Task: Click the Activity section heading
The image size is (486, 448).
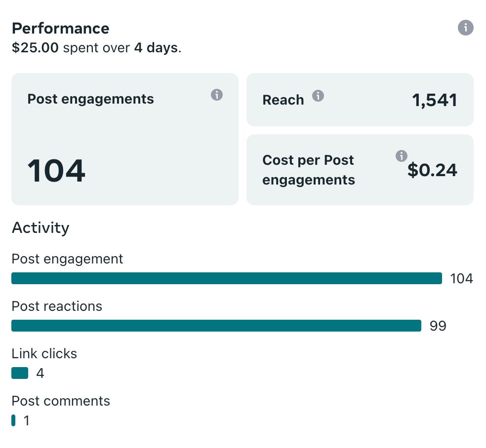Action: pos(40,227)
